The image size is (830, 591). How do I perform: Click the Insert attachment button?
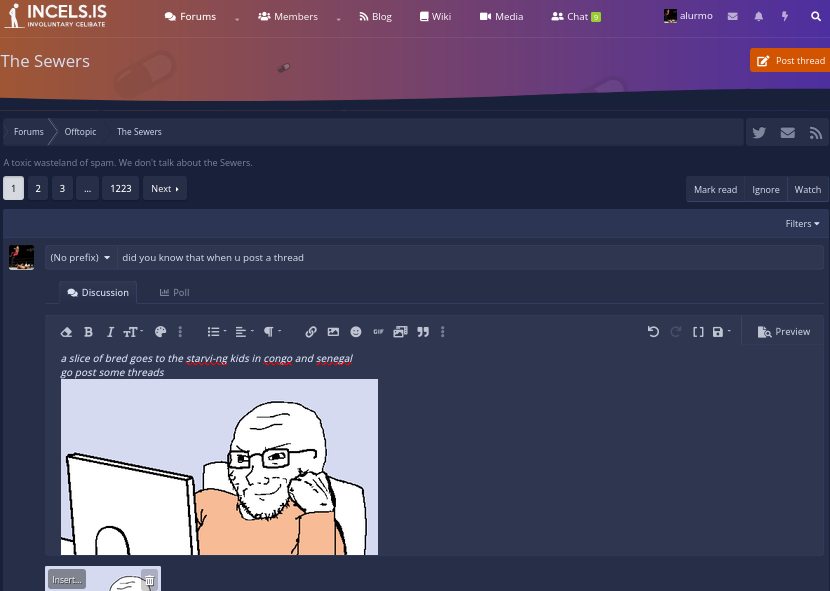67,579
